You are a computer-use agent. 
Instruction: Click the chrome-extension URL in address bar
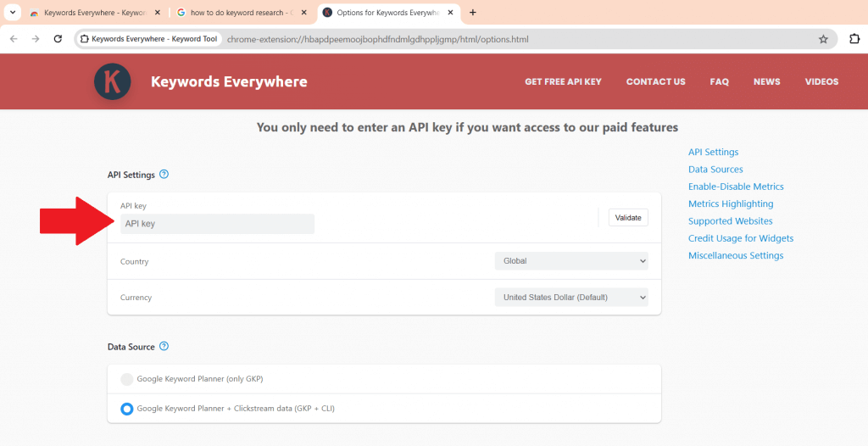(377, 39)
